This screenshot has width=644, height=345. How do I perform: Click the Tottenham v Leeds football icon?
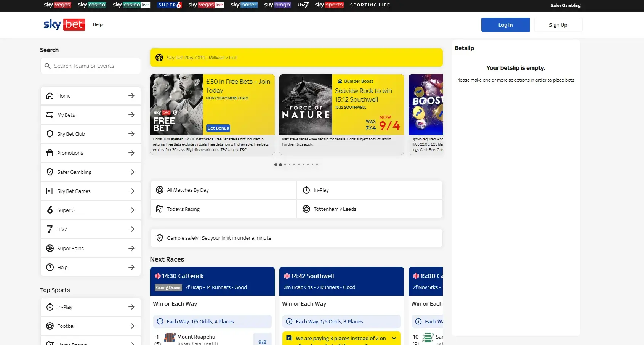click(306, 209)
